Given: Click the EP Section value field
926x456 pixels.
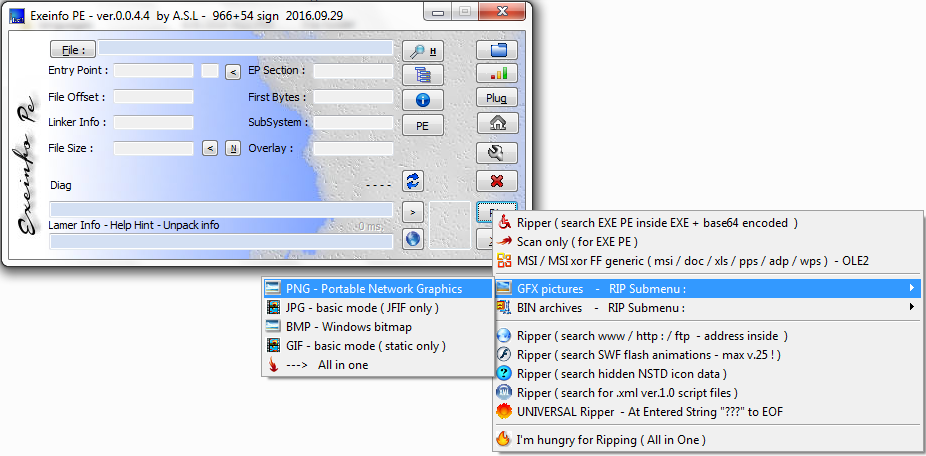Looking at the screenshot, I should (x=353, y=71).
